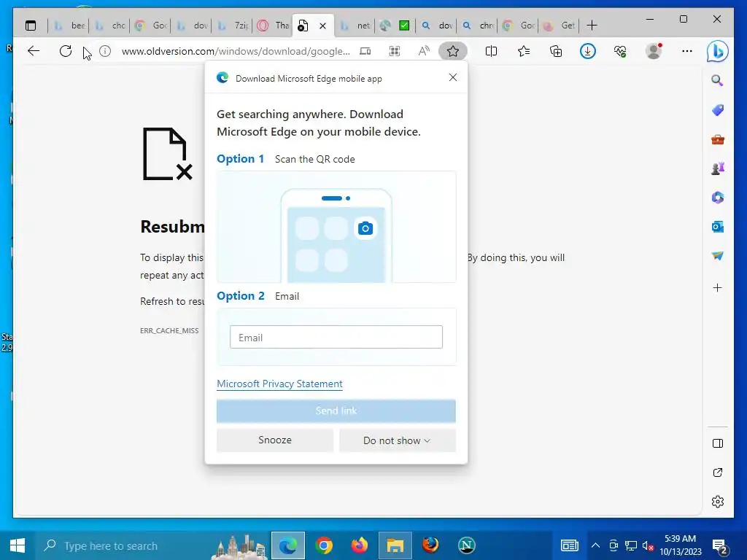
Task: Open sidebar Tools briefcase icon
Action: pos(718,139)
